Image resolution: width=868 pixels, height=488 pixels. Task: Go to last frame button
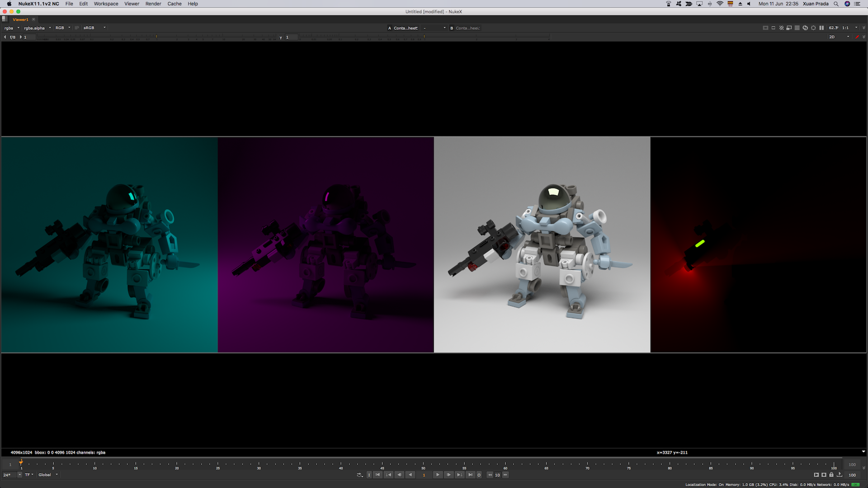(471, 474)
